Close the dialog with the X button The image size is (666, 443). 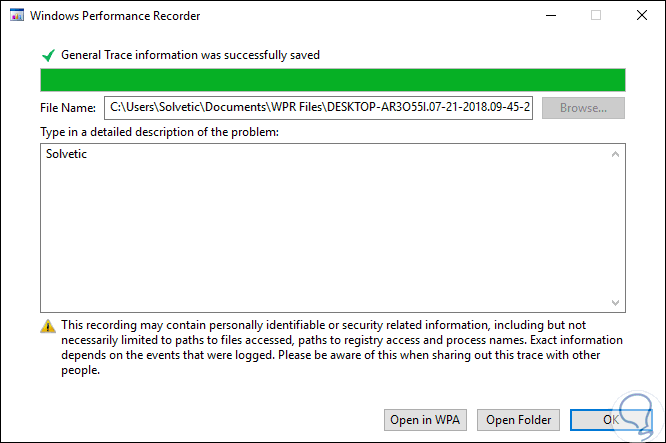pos(641,16)
